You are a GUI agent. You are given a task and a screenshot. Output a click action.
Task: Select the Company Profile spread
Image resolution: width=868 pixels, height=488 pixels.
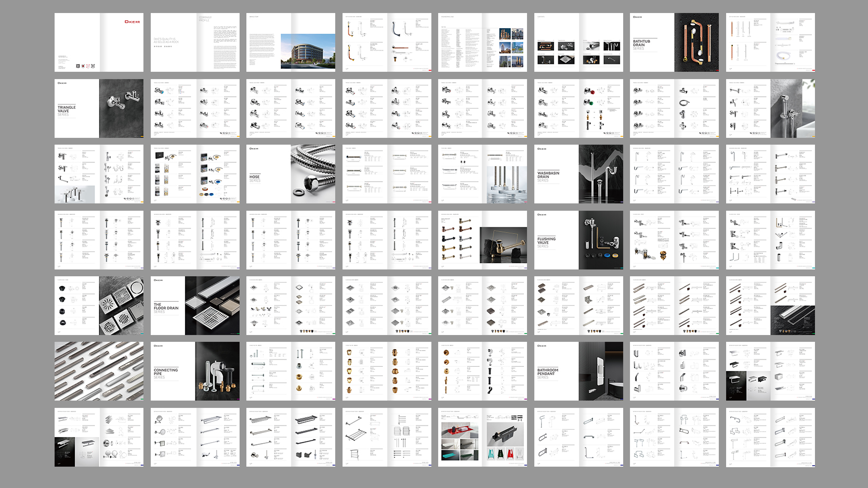click(195, 42)
